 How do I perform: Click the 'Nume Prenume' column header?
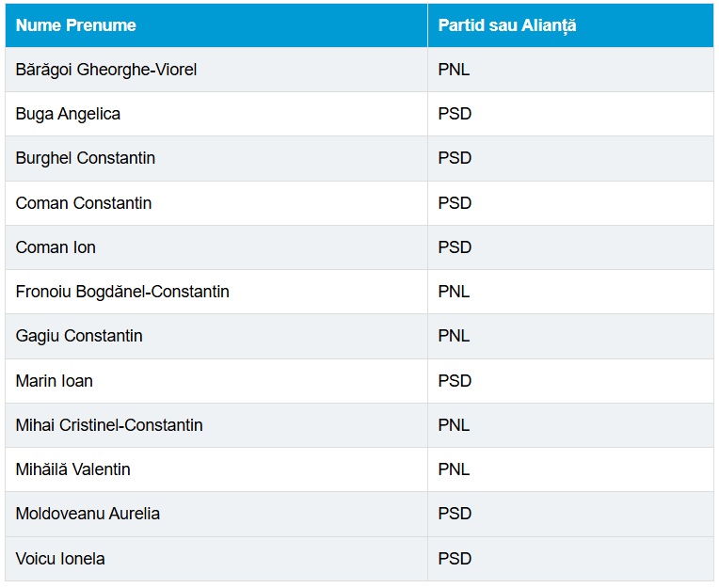pyautogui.click(x=76, y=25)
